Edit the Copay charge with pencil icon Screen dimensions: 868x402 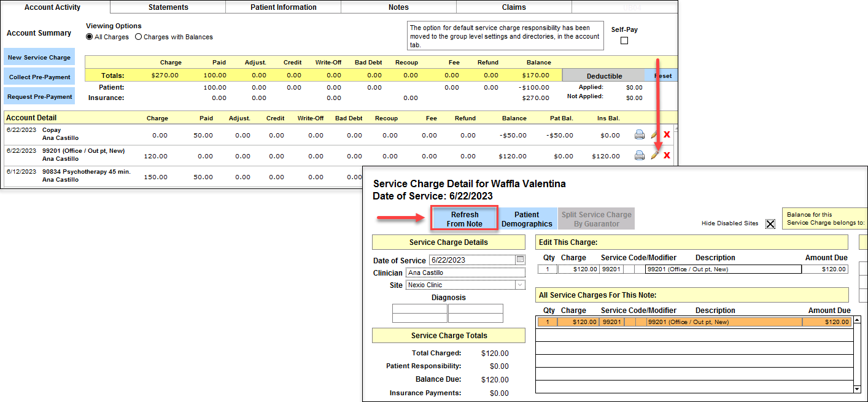point(654,135)
